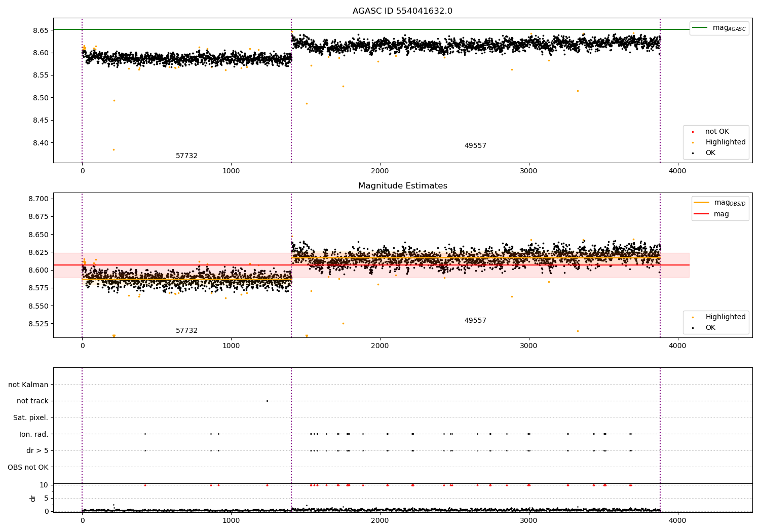This screenshot has height=532, width=760.
Task: Click y-axis tick 8.575 in middle plot
Action: click(39, 288)
